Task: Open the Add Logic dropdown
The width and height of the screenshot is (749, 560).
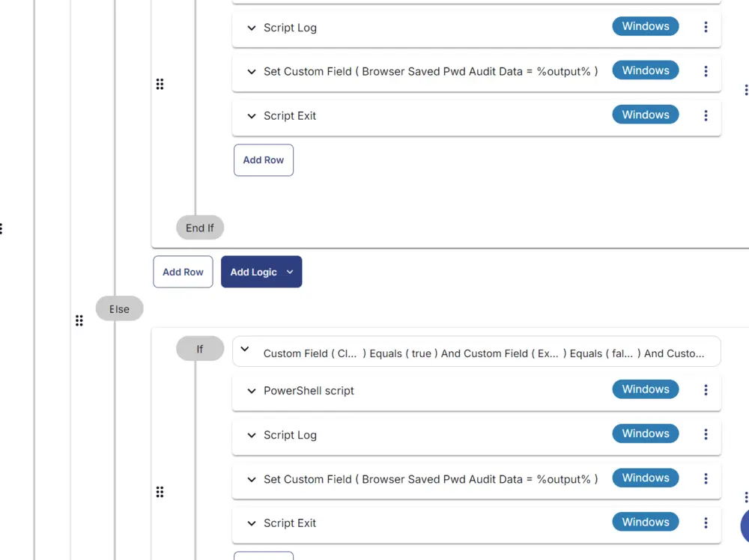Action: pos(261,272)
